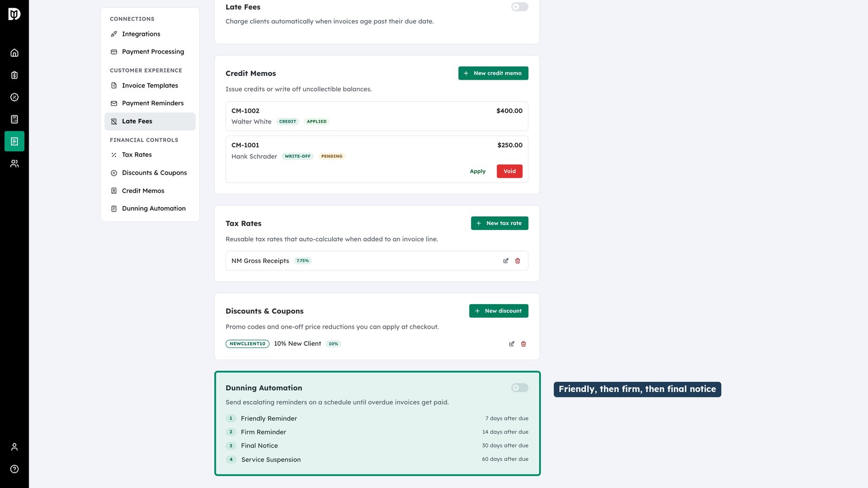Open the Home icon in left rail
868x488 pixels.
click(15, 53)
